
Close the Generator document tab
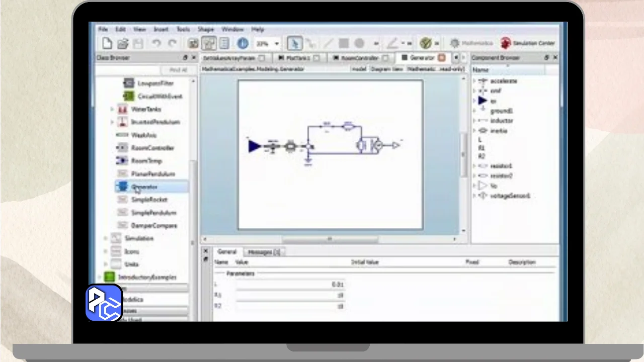tap(442, 58)
